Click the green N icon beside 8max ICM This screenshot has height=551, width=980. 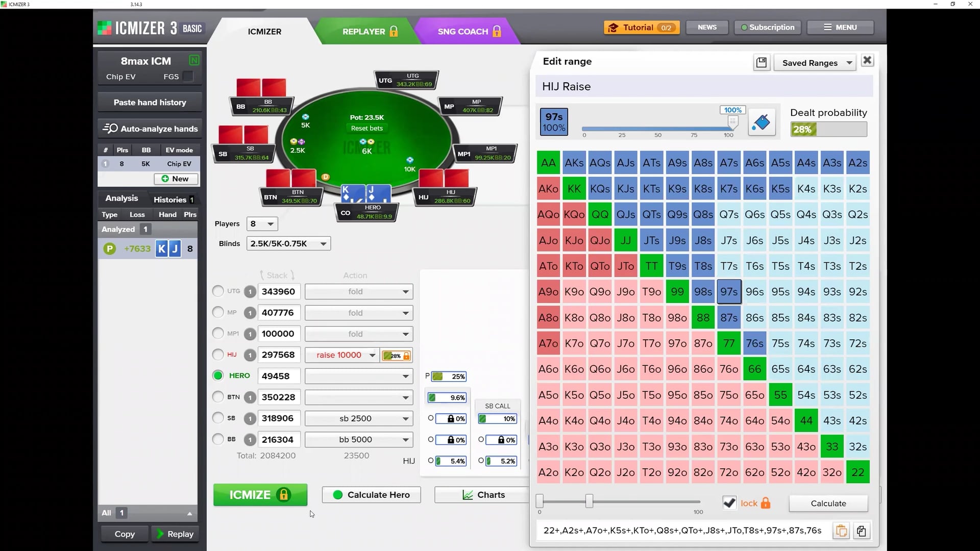pyautogui.click(x=194, y=61)
